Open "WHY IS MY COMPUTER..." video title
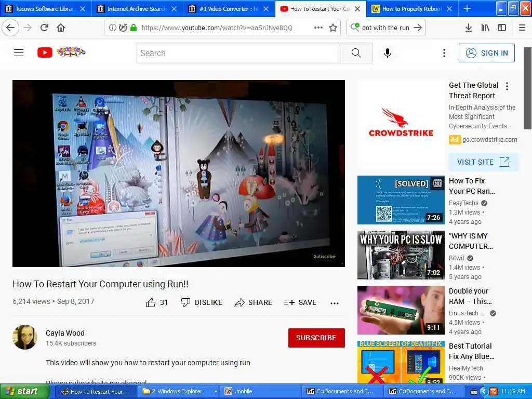 click(471, 241)
